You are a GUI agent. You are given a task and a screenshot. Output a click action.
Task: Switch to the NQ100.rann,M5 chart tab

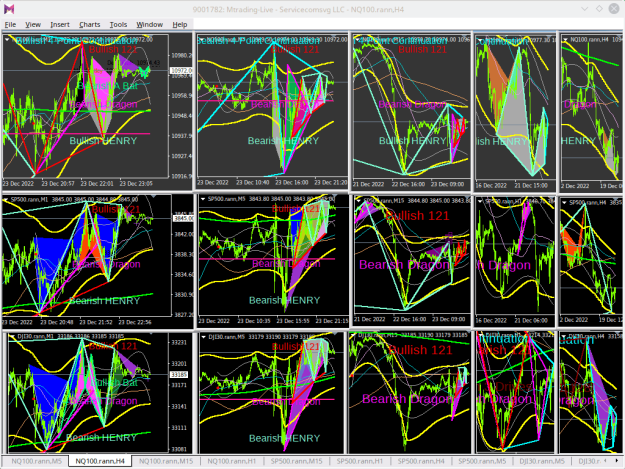point(36,461)
